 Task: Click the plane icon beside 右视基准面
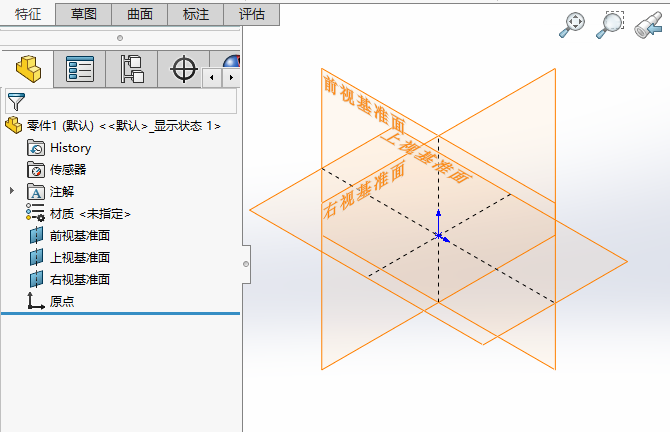click(x=36, y=279)
